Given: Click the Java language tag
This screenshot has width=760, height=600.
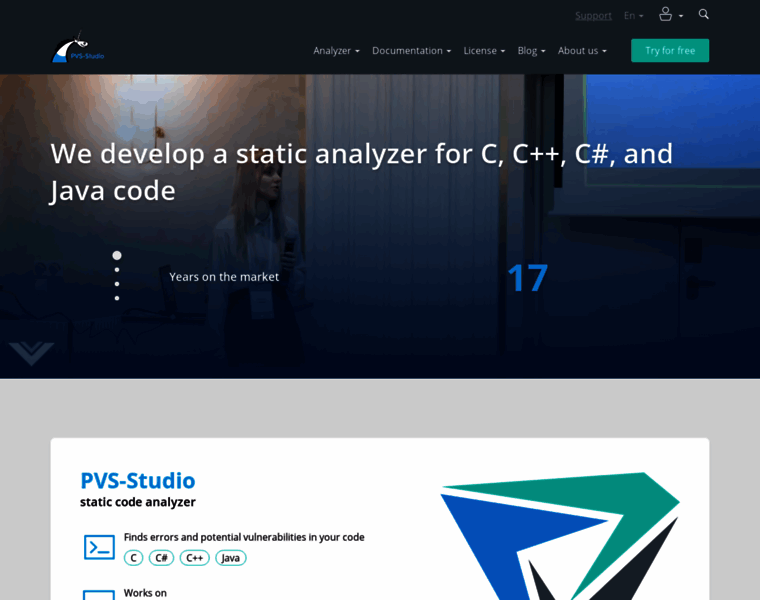Looking at the screenshot, I should tap(231, 558).
